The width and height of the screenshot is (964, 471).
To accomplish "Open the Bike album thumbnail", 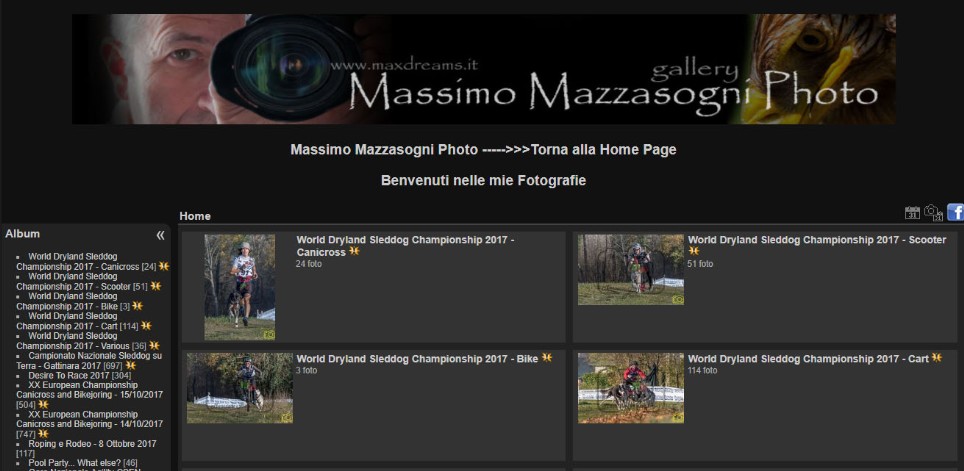I will coord(240,388).
